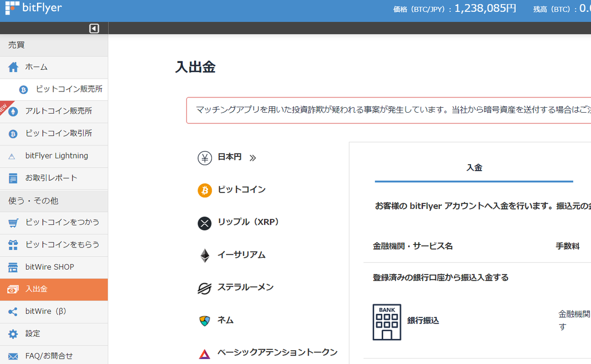Click the yen icon for 日本円
Screen dimensions: 591x364
204,158
